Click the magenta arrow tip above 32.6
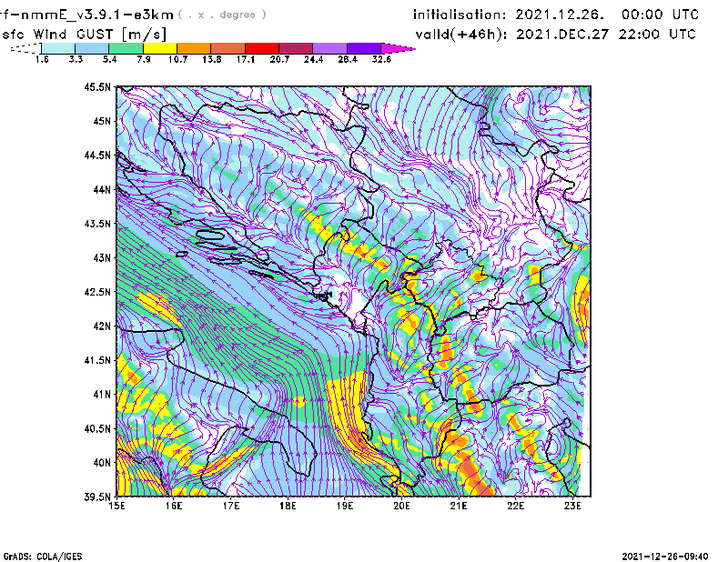 (x=398, y=48)
